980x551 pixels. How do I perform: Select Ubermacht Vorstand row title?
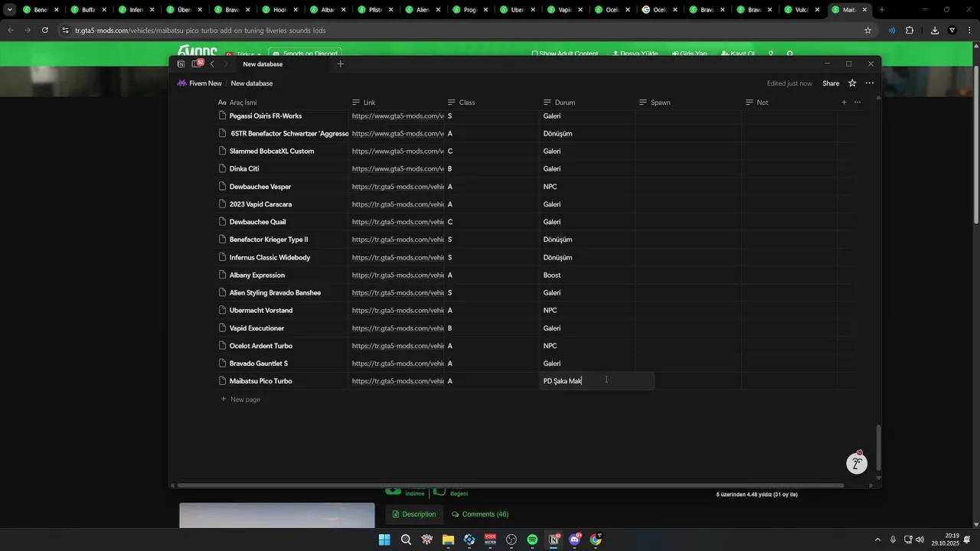click(261, 311)
